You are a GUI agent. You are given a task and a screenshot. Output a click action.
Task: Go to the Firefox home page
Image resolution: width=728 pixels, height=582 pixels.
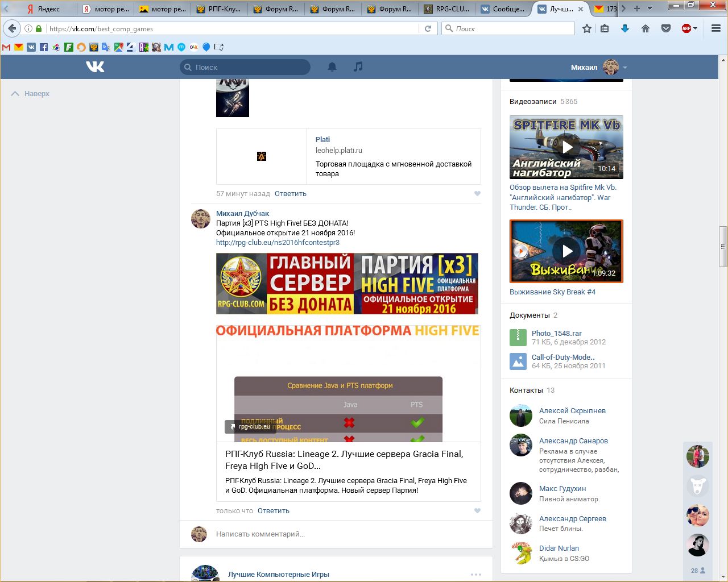point(646,28)
